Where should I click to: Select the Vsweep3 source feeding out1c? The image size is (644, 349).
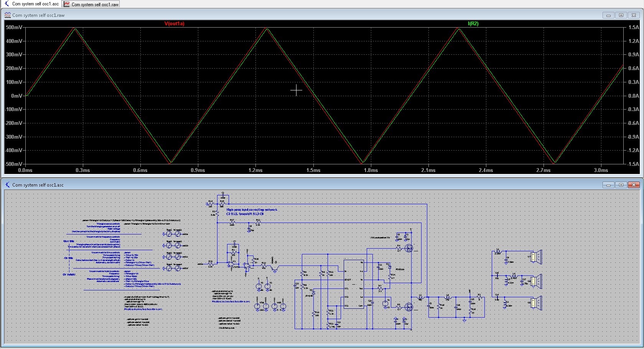click(x=178, y=257)
